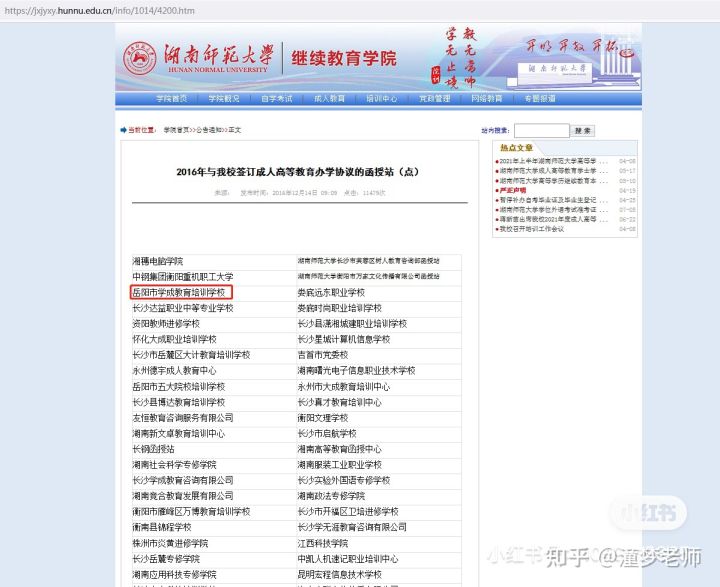Click the browser address bar URL
The image size is (720, 587).
pos(99,11)
